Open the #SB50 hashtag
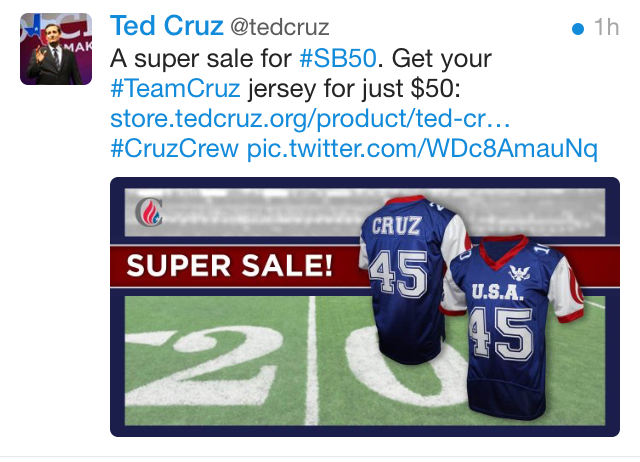 338,58
